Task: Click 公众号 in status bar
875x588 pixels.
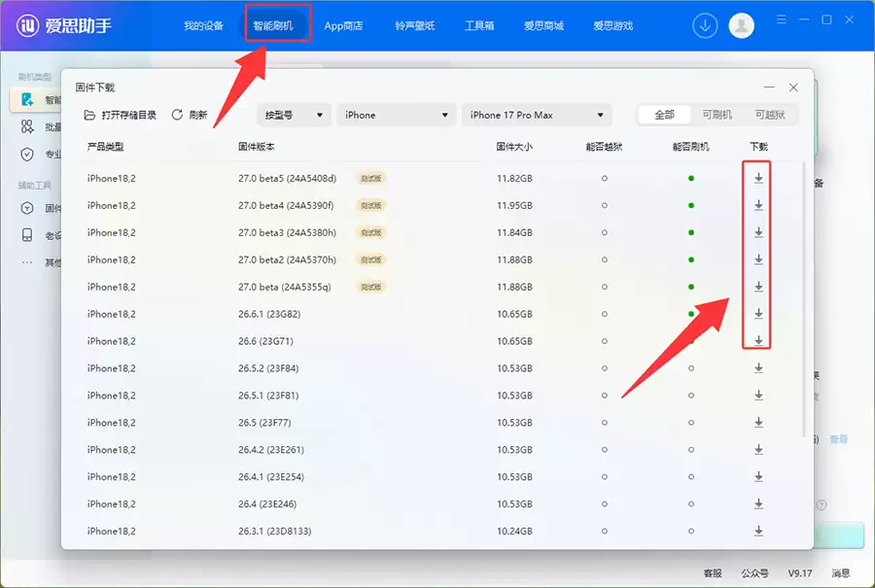Action: [x=755, y=573]
